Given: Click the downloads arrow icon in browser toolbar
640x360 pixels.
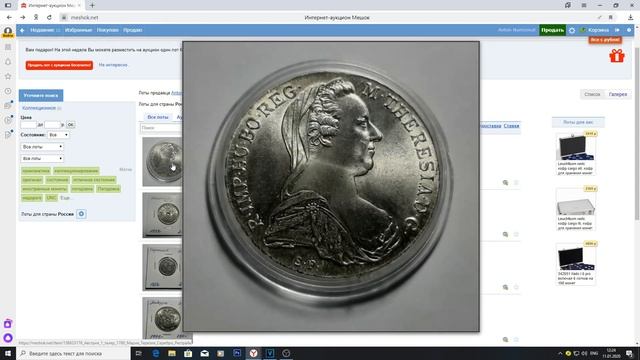Looking at the screenshot, I should 630,18.
